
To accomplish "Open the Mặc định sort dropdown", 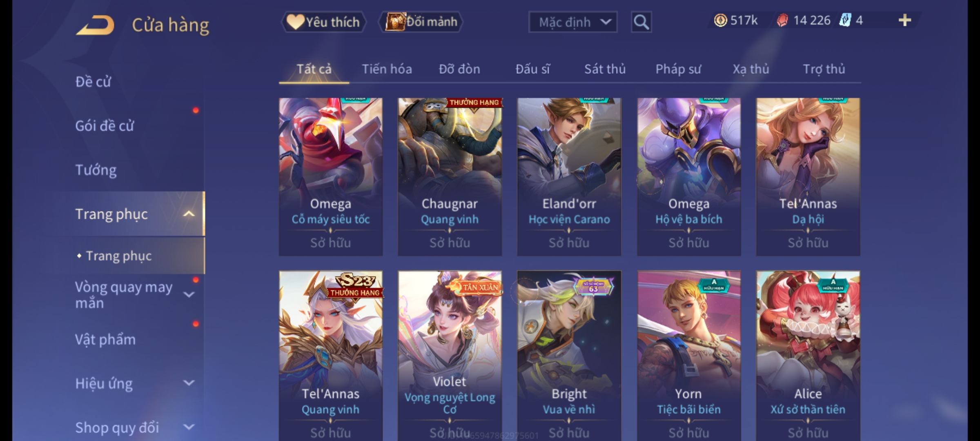I will (x=572, y=22).
